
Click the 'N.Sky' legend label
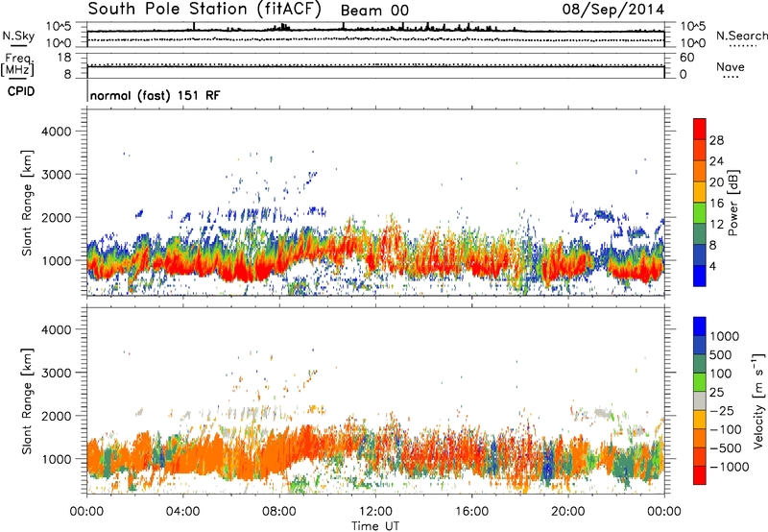[18, 36]
